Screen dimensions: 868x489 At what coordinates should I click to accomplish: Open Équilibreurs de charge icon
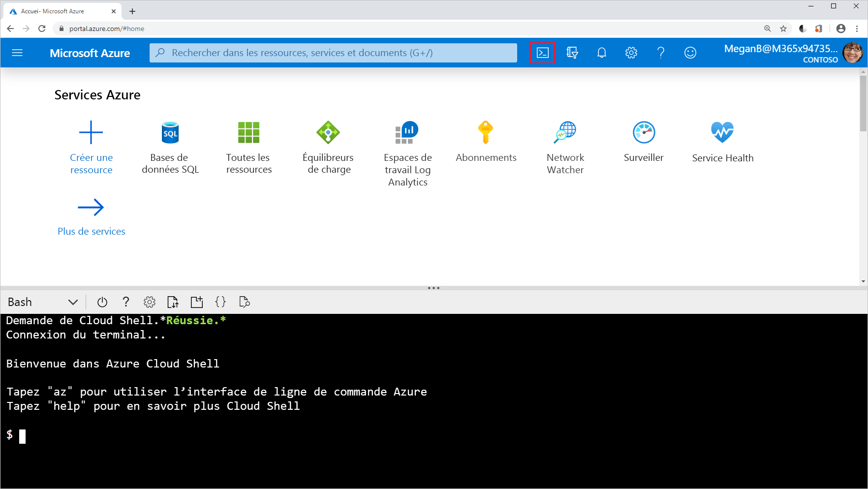click(x=328, y=132)
